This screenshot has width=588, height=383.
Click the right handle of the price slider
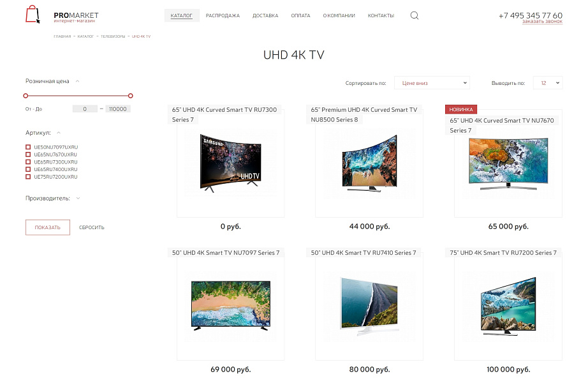coord(130,96)
